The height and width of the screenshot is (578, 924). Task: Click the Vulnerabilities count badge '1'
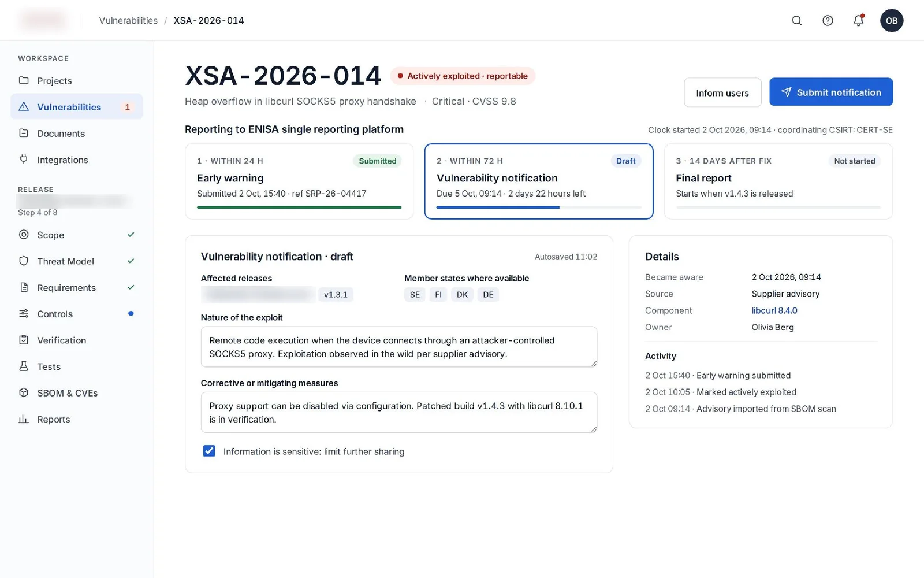128,107
